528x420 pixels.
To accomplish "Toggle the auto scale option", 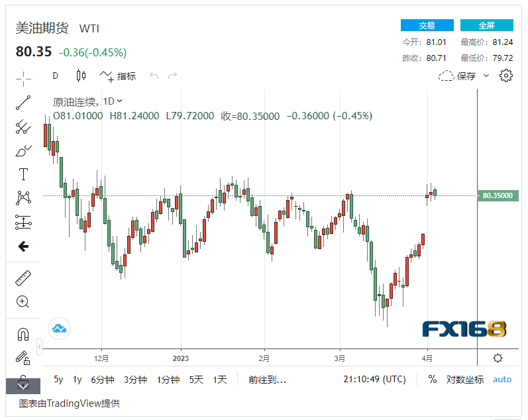I will (502, 380).
